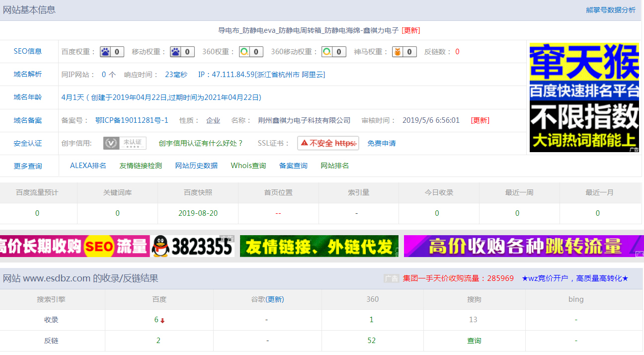The image size is (644, 355).
Task: Click the mobile weight paw badge
Action: (x=182, y=52)
